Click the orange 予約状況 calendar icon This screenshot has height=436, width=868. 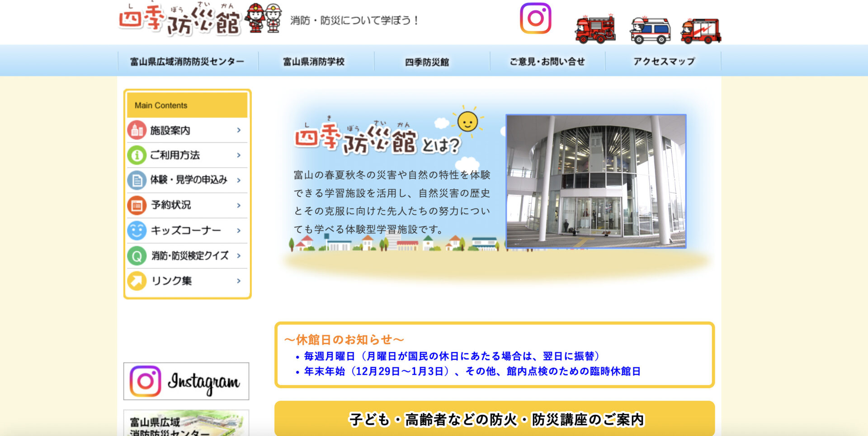[x=137, y=205]
